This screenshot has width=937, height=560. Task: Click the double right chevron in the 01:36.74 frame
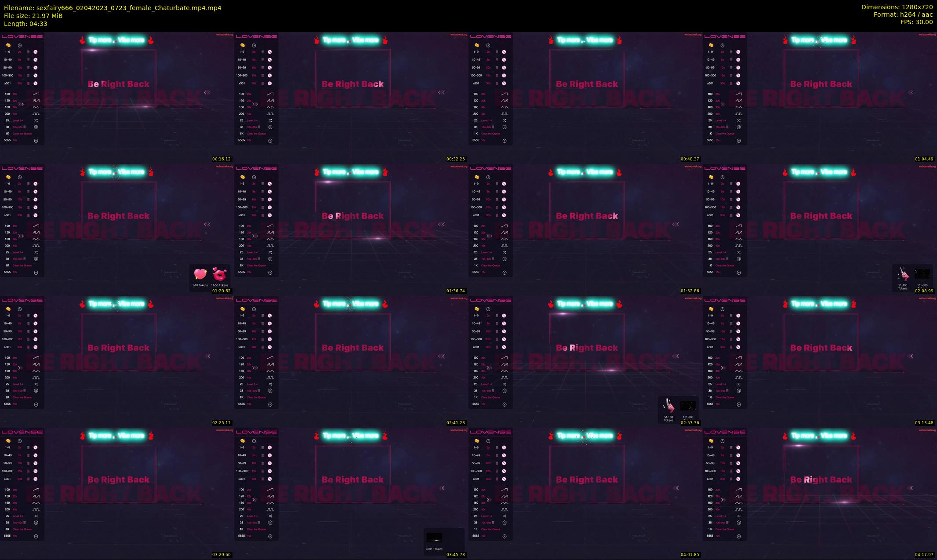coord(255,236)
